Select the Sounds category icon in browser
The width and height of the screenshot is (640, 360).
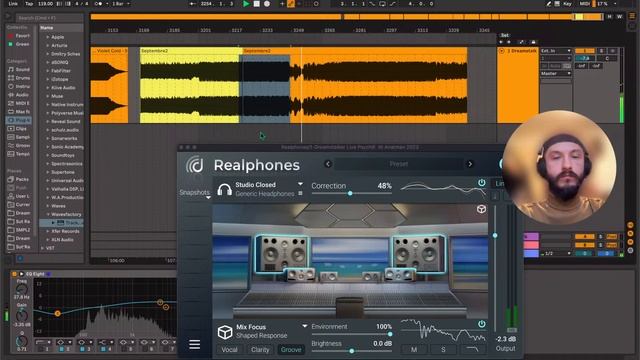[x=11, y=69]
